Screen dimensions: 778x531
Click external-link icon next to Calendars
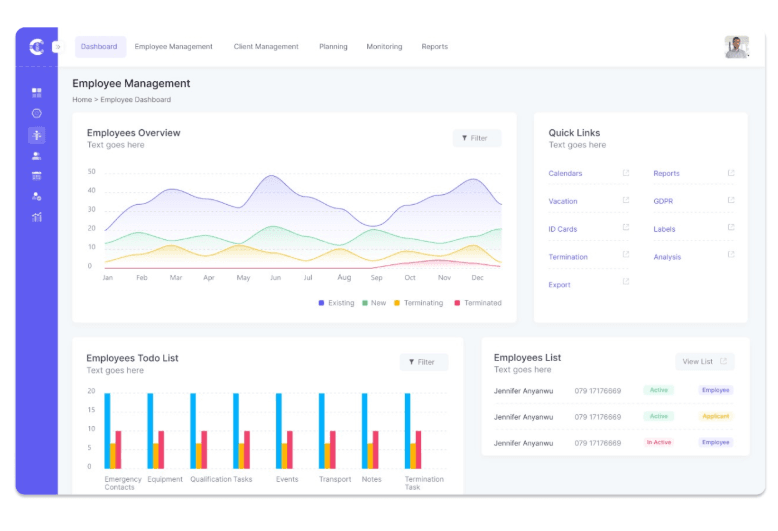coord(626,173)
